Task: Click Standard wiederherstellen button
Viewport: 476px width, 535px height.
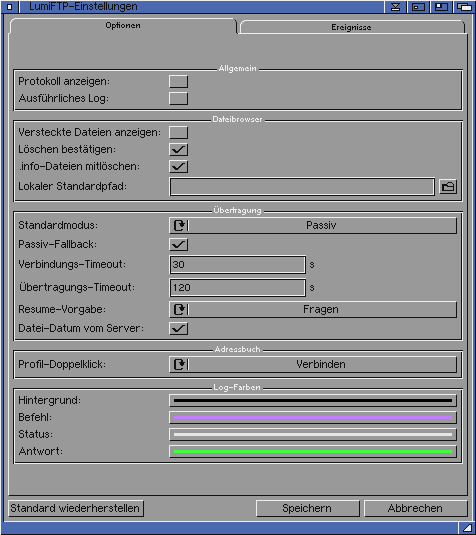Action: point(75,508)
